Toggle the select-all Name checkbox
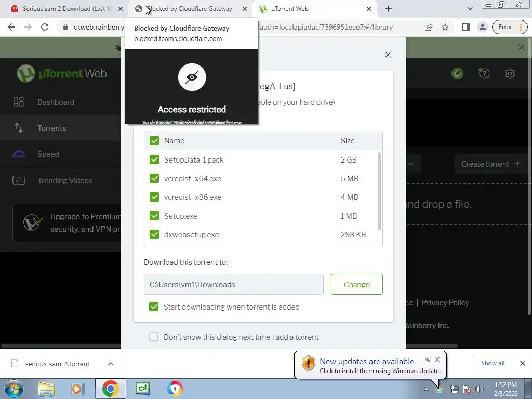This screenshot has height=399, width=532. [154, 140]
